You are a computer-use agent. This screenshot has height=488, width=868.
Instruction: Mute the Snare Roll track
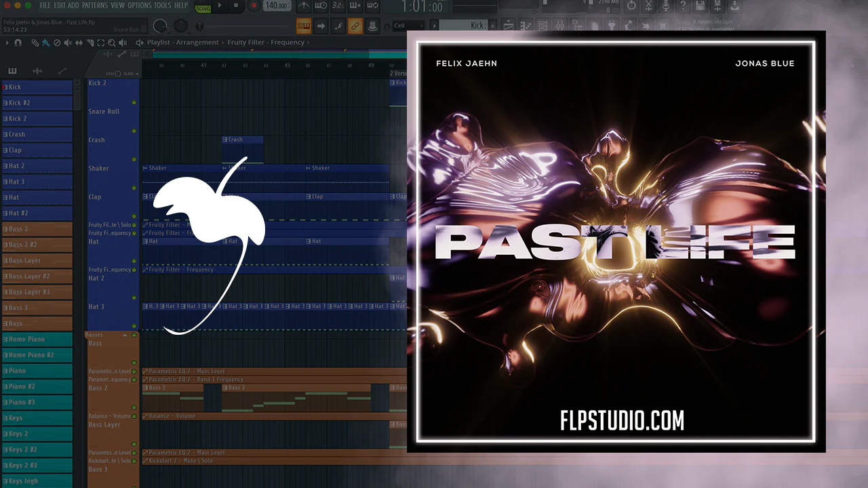coord(134,131)
